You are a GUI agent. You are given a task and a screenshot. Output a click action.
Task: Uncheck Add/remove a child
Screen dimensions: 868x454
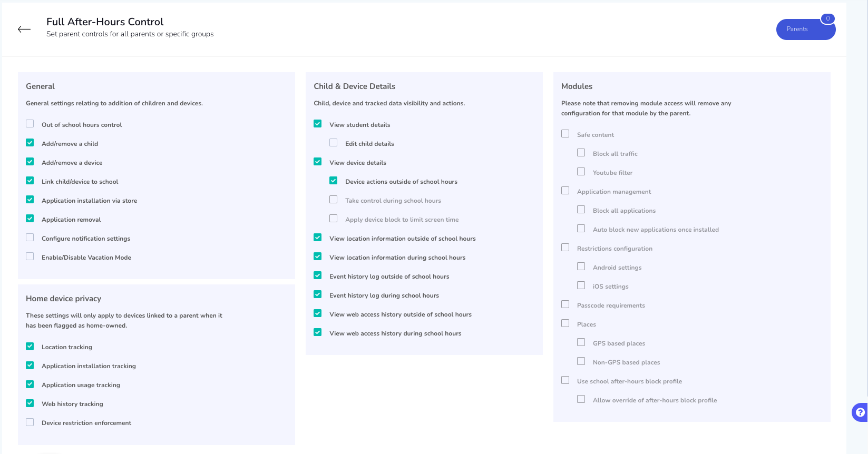[30, 143]
